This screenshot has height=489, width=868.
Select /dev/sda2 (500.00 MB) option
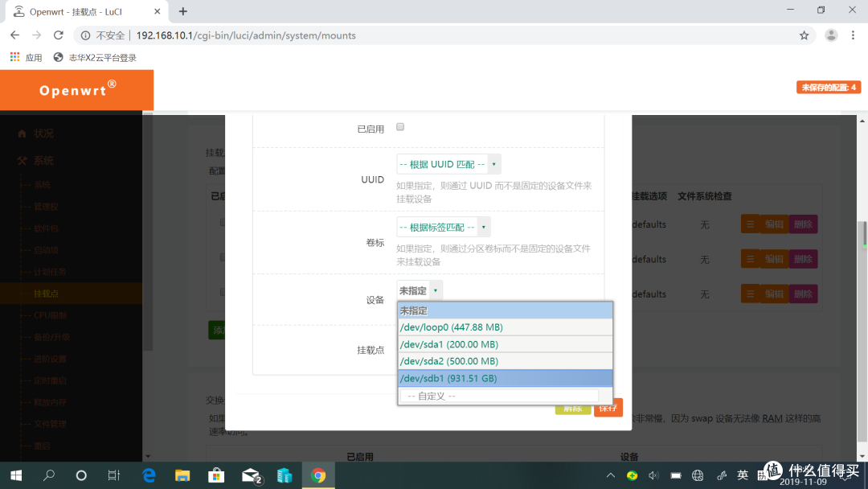coord(505,361)
